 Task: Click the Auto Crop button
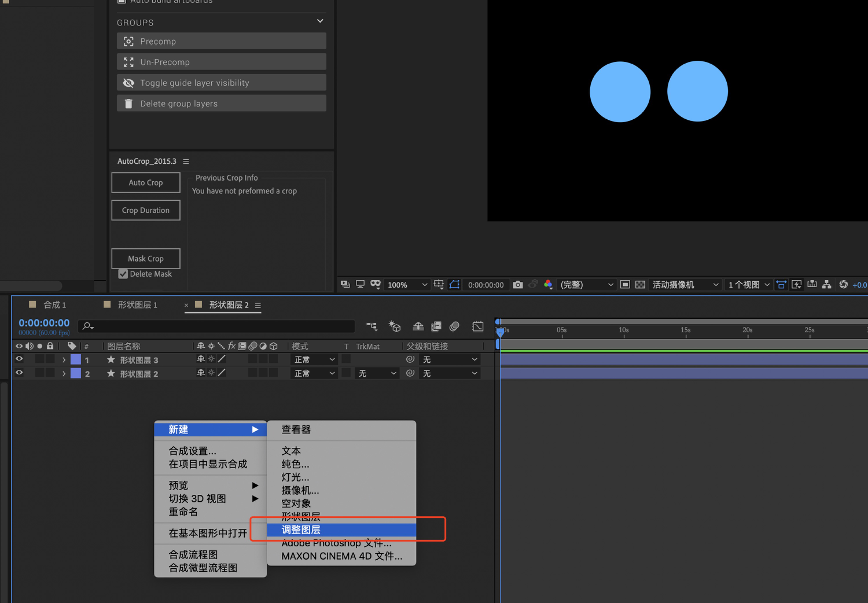(x=146, y=182)
